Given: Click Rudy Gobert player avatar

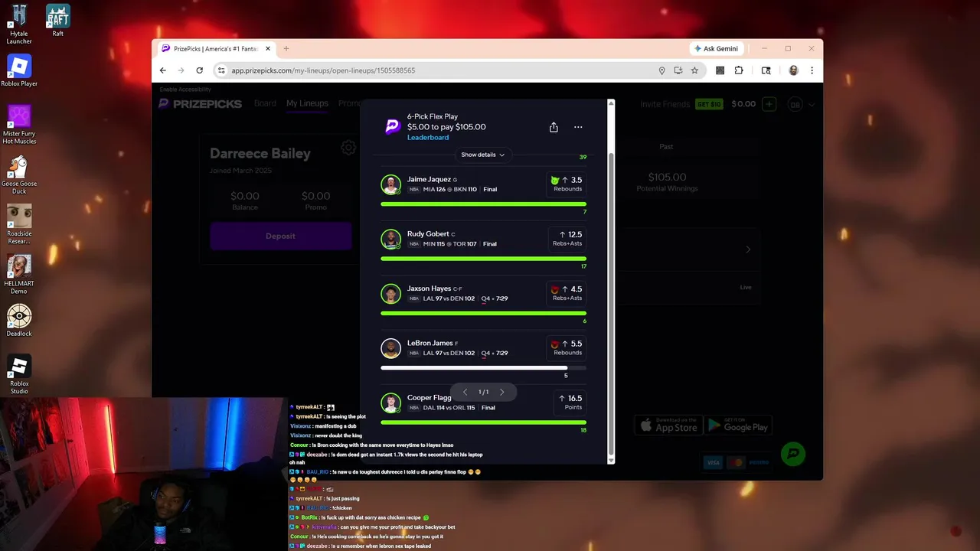Looking at the screenshot, I should pyautogui.click(x=391, y=239).
